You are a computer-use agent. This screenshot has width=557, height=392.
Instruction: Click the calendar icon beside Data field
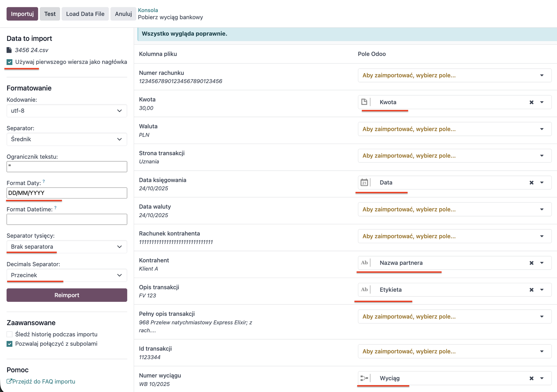tap(364, 183)
